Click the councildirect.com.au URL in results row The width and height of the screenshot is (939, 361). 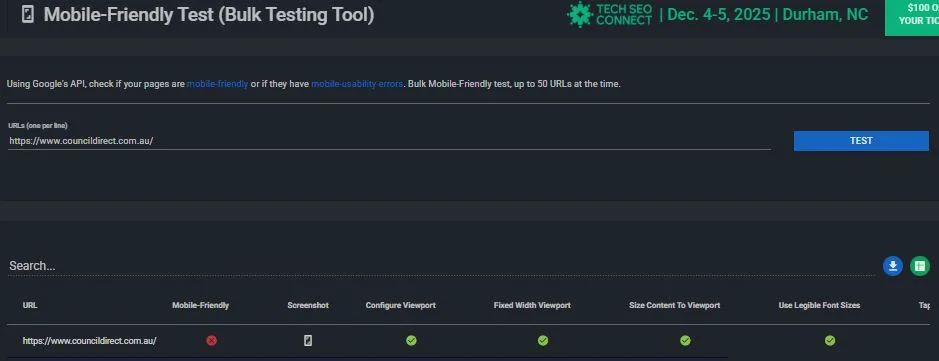(x=90, y=341)
